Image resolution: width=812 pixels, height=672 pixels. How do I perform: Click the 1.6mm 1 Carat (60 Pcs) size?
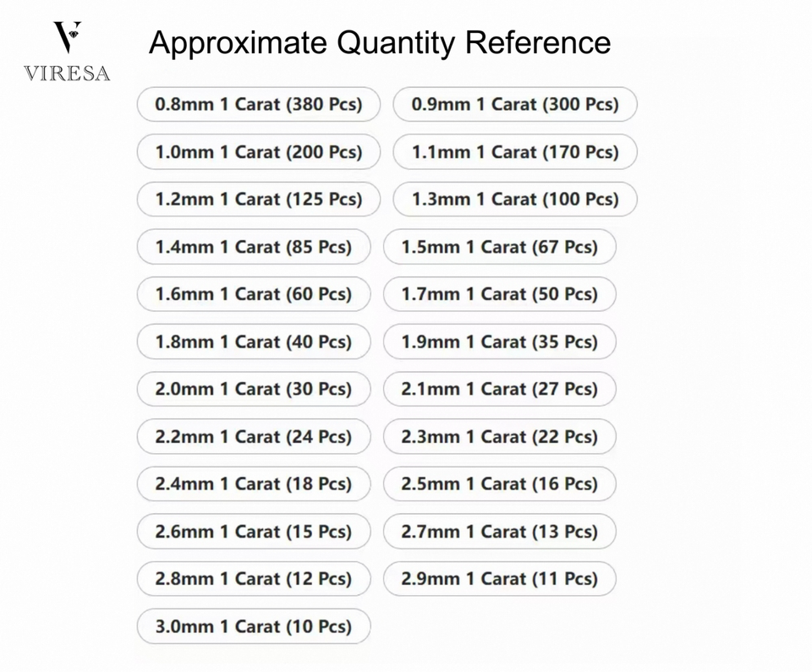tap(253, 294)
